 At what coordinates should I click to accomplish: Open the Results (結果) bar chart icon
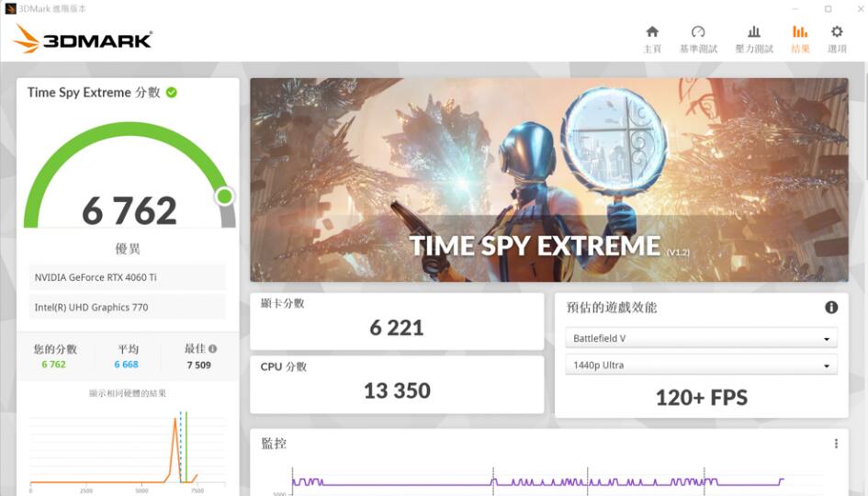(x=800, y=32)
